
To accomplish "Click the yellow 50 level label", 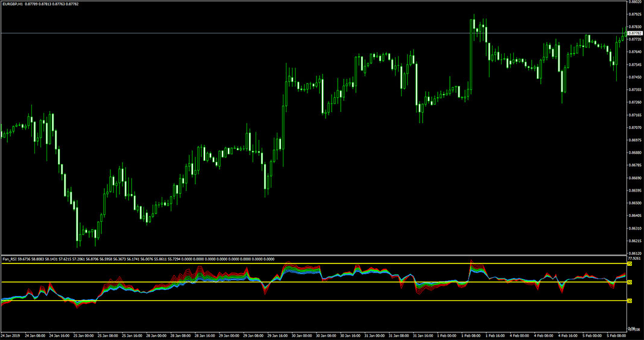I will pos(630,282).
